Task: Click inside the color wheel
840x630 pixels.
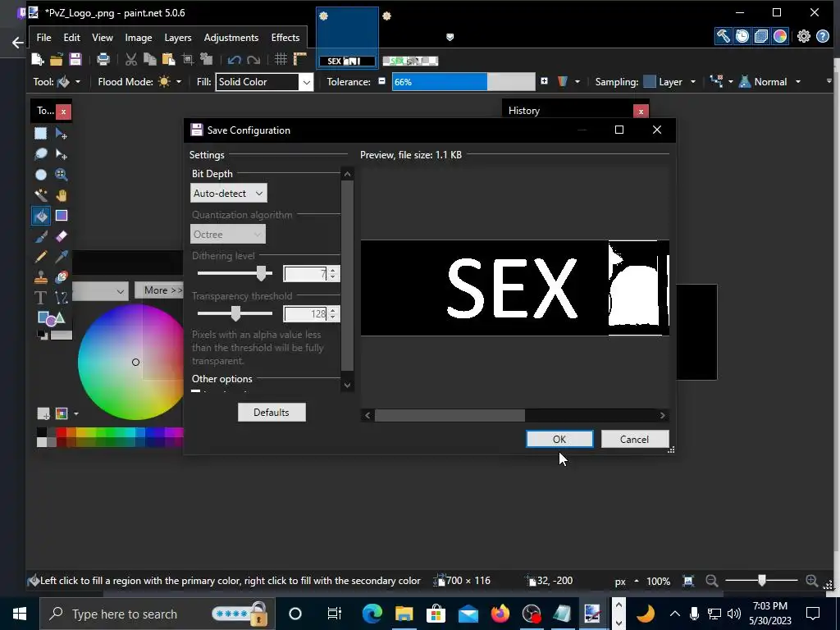Action: [131, 362]
